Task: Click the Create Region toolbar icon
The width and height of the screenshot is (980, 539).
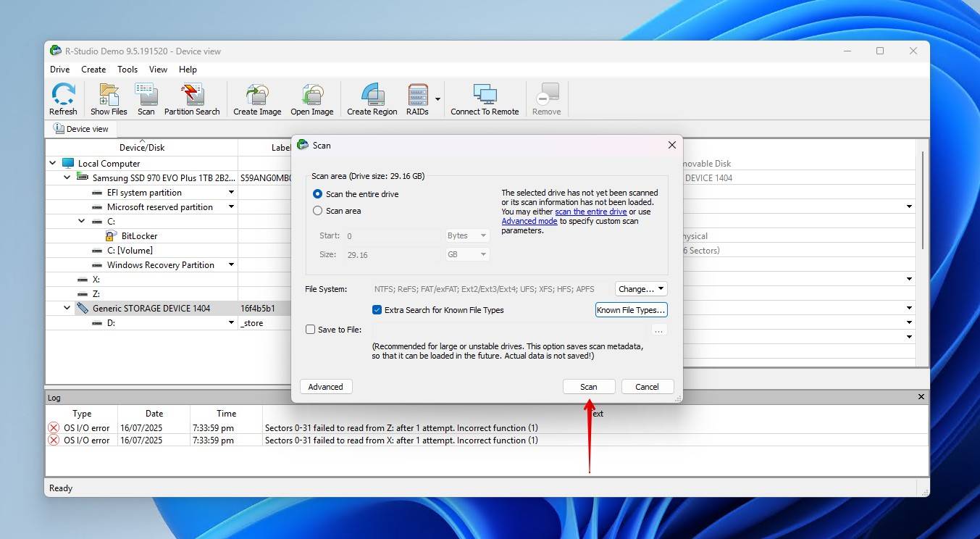Action: (372, 99)
